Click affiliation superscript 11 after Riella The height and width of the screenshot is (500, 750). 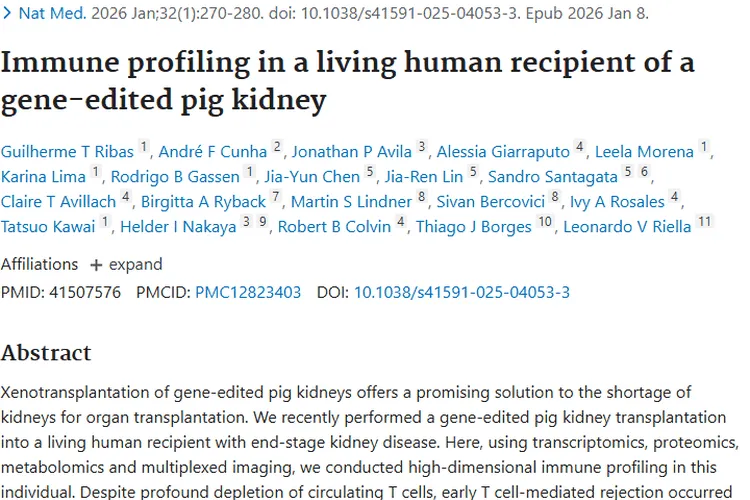tap(705, 221)
